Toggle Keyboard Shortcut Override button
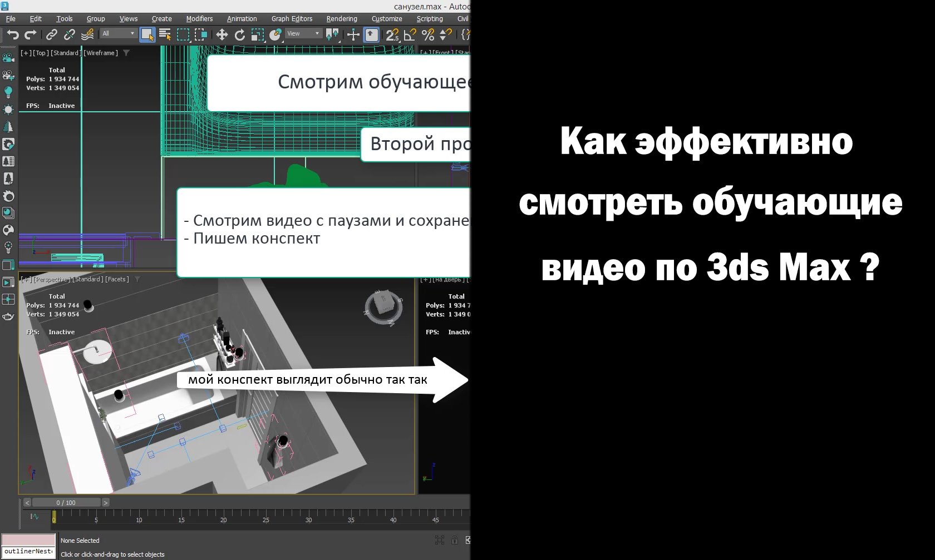The image size is (935, 560). (x=371, y=35)
